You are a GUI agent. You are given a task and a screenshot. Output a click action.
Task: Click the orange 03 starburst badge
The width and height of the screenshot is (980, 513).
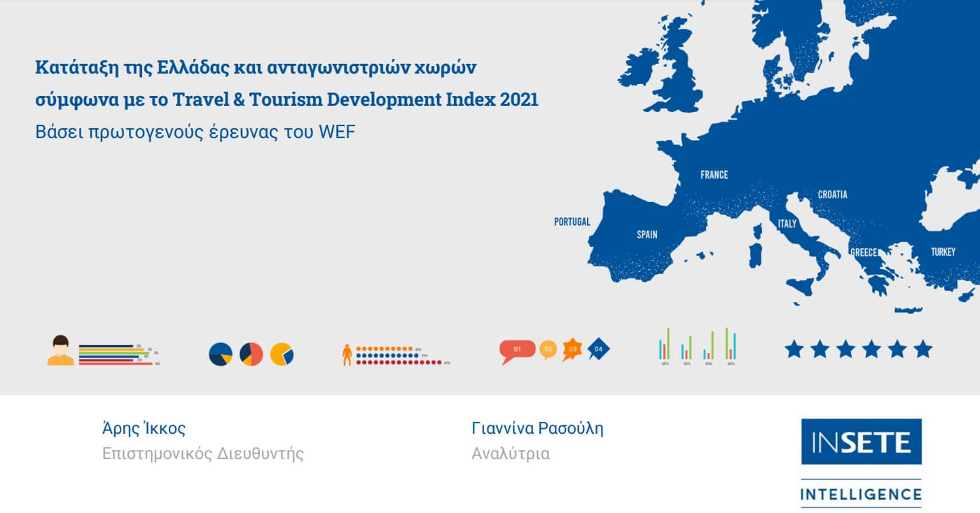(x=572, y=349)
